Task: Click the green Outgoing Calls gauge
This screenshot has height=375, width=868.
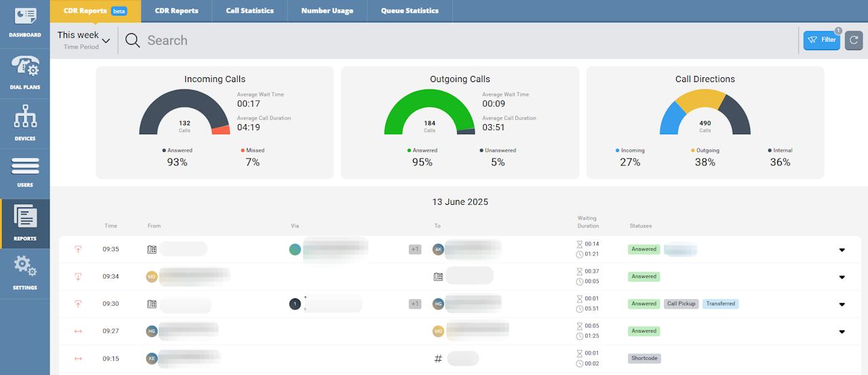Action: [x=429, y=108]
